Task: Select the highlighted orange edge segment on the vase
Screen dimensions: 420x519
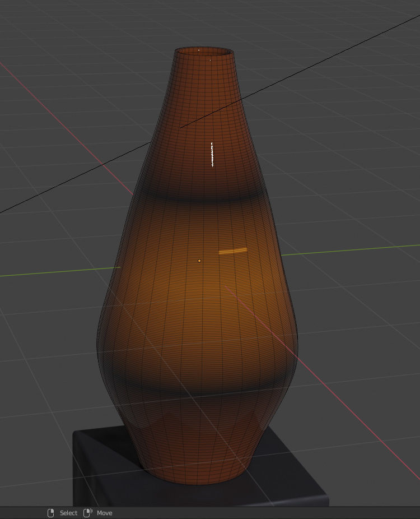Action: coord(233,251)
